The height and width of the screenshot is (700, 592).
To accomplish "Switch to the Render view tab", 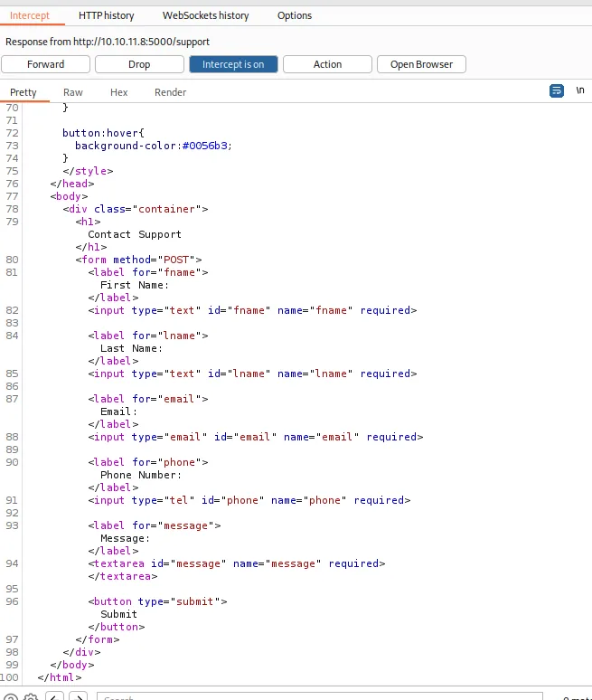I will point(171,92).
